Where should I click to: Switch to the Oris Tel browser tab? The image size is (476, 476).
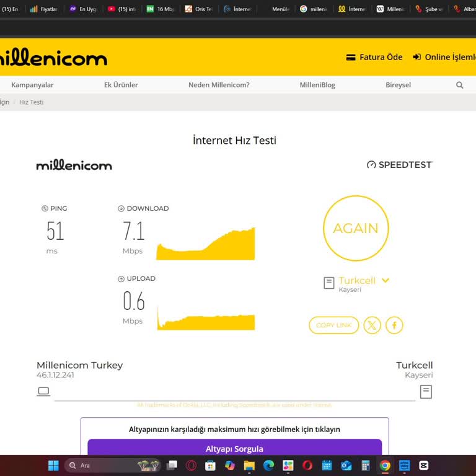(x=199, y=9)
